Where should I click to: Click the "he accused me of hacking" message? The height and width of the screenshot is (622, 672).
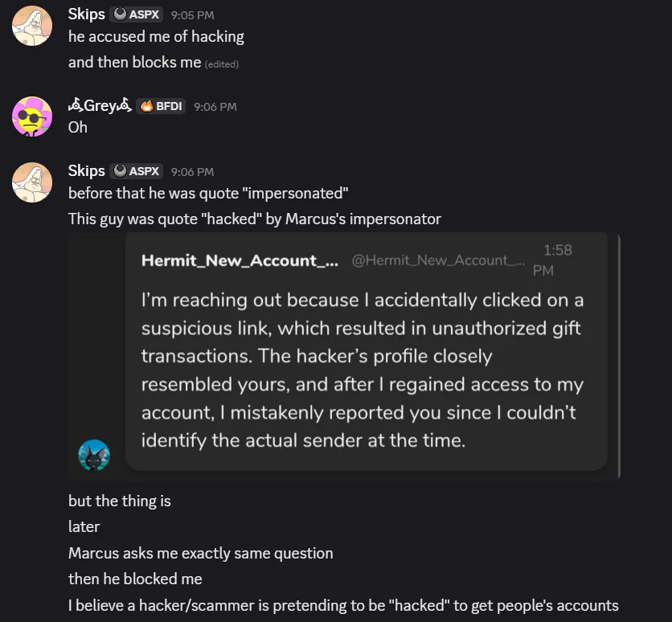(x=156, y=36)
